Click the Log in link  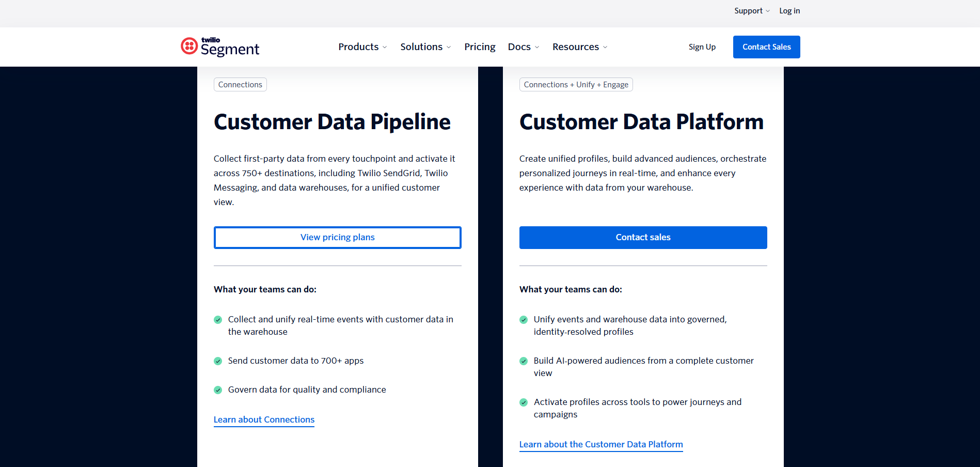coord(789,10)
